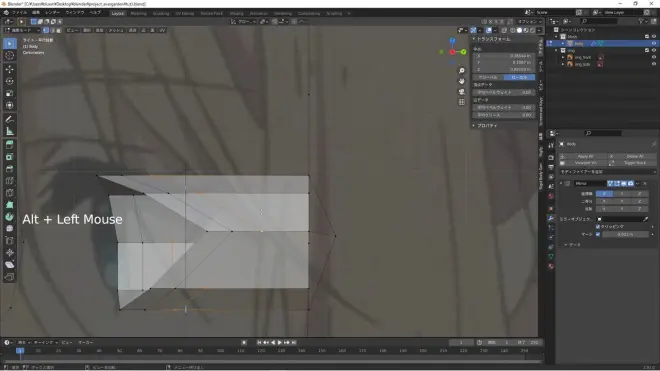Remove the Mirror modifier with X
Viewport: 660px width, 371px height.
click(x=645, y=184)
